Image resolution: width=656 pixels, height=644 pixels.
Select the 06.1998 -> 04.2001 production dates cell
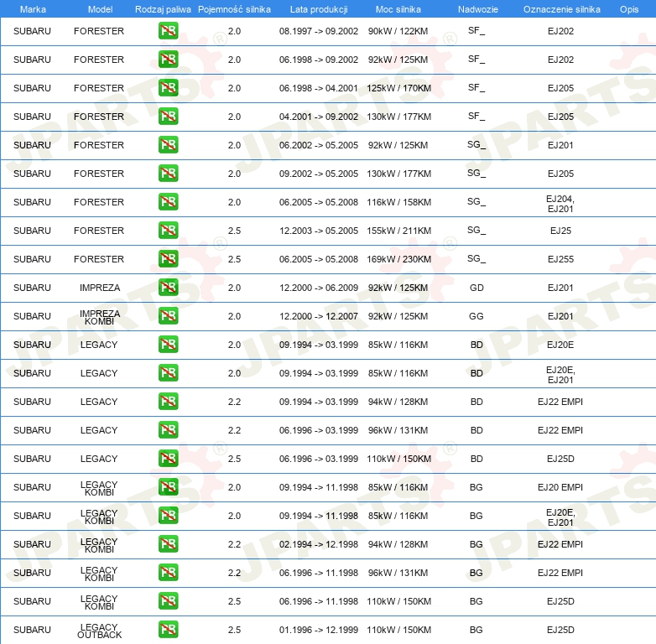point(319,88)
